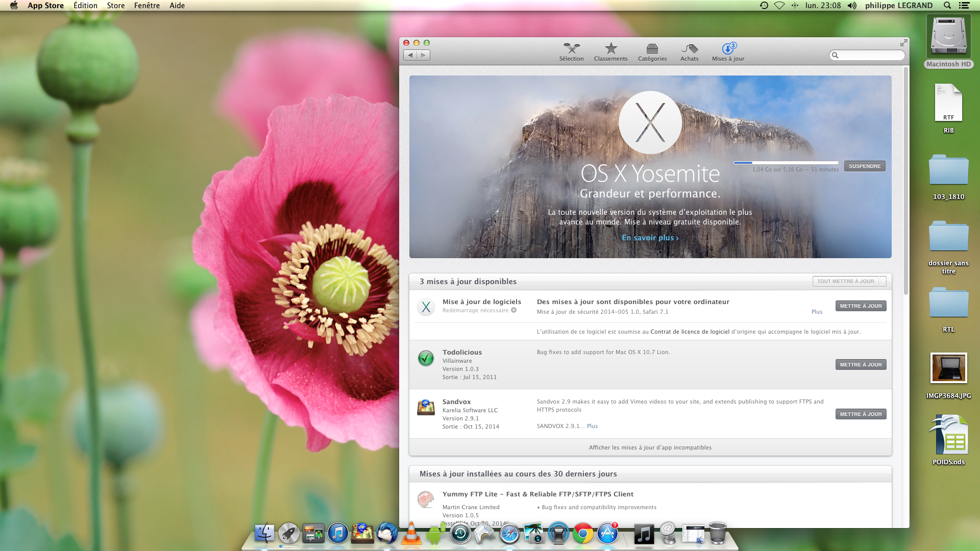
Task: Click the Yosemite download progress bar
Action: pyautogui.click(x=786, y=163)
